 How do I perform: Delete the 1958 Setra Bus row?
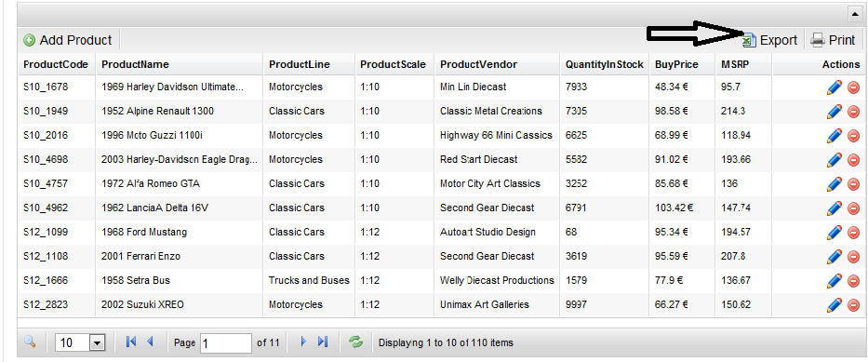tap(853, 281)
